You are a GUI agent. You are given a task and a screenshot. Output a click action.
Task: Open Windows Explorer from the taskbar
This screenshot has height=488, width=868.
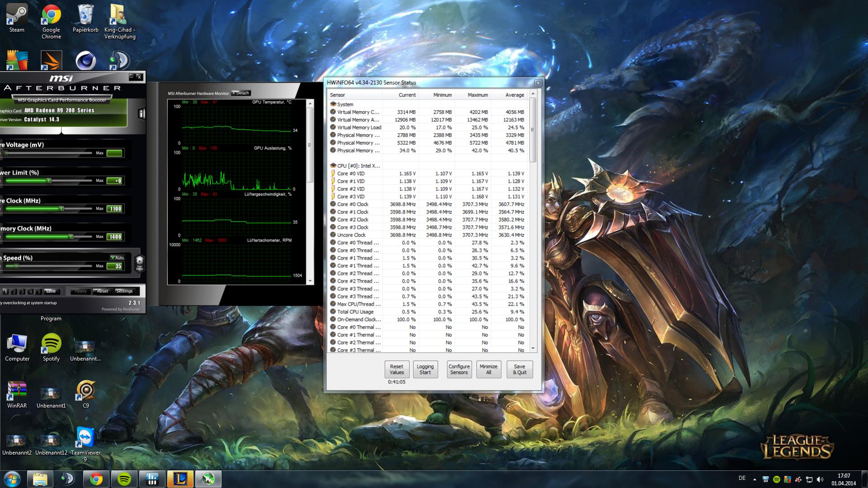tap(40, 479)
